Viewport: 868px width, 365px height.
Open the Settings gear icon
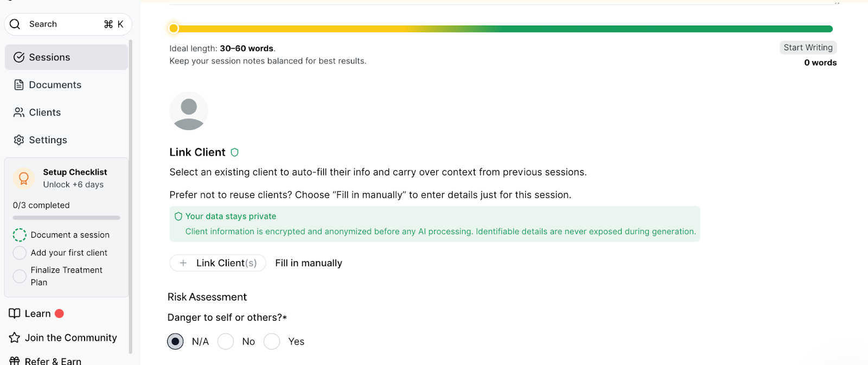pos(18,140)
